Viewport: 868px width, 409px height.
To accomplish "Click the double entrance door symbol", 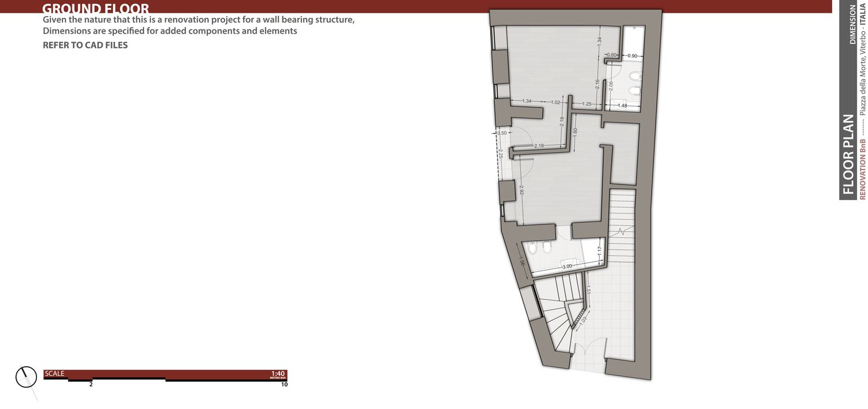I will [x=589, y=348].
